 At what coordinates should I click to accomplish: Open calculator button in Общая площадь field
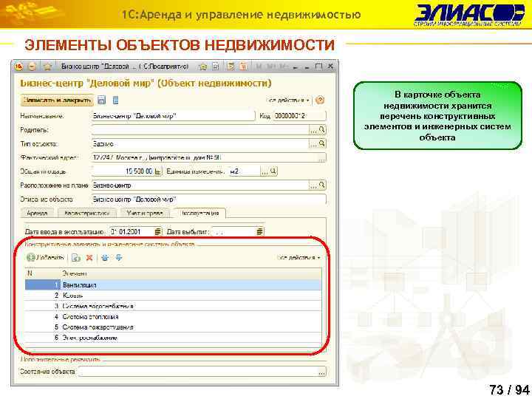158,171
